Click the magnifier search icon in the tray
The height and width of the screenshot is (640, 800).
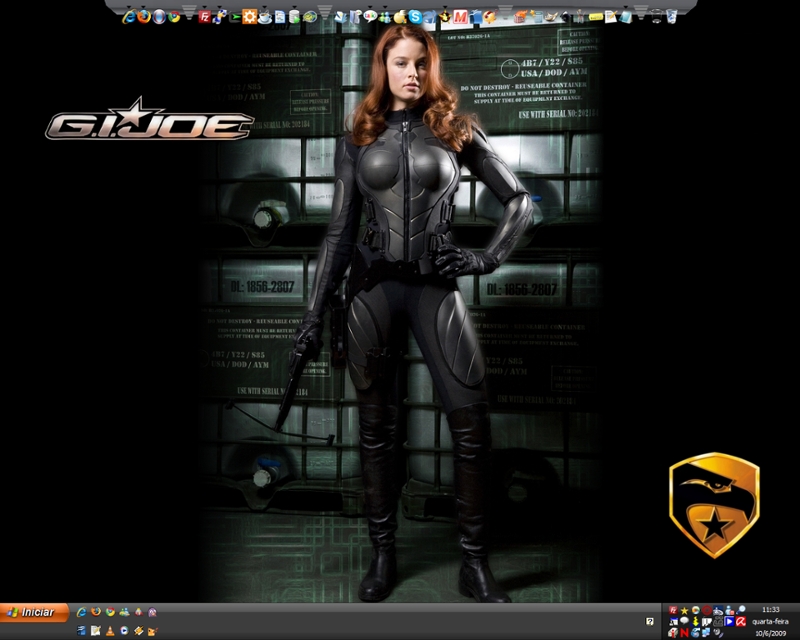(741, 609)
